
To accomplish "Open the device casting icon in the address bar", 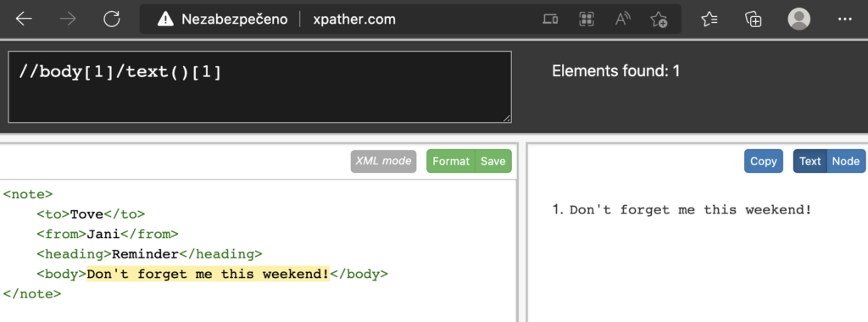I will [549, 20].
